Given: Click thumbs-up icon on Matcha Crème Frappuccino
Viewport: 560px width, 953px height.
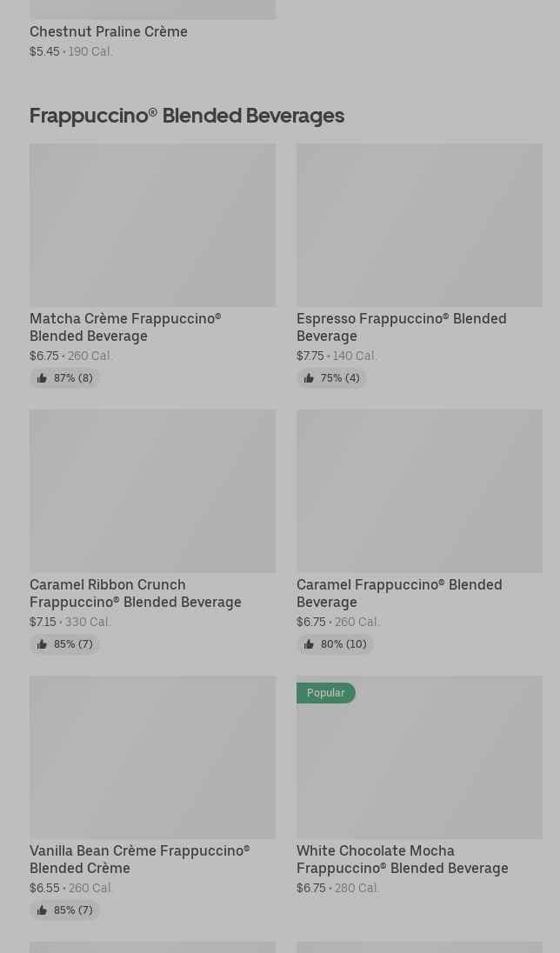Looking at the screenshot, I should 42,378.
